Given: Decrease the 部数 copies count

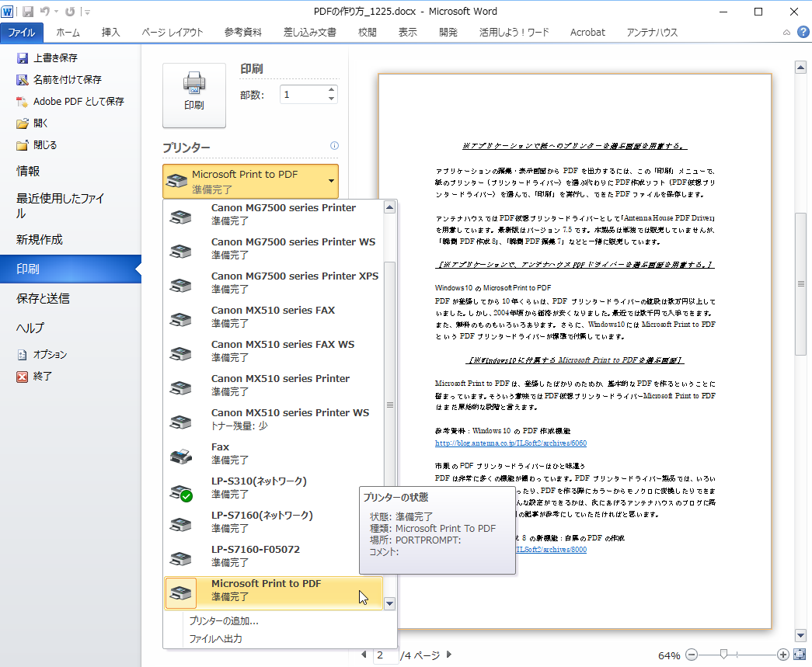Looking at the screenshot, I should [332, 99].
